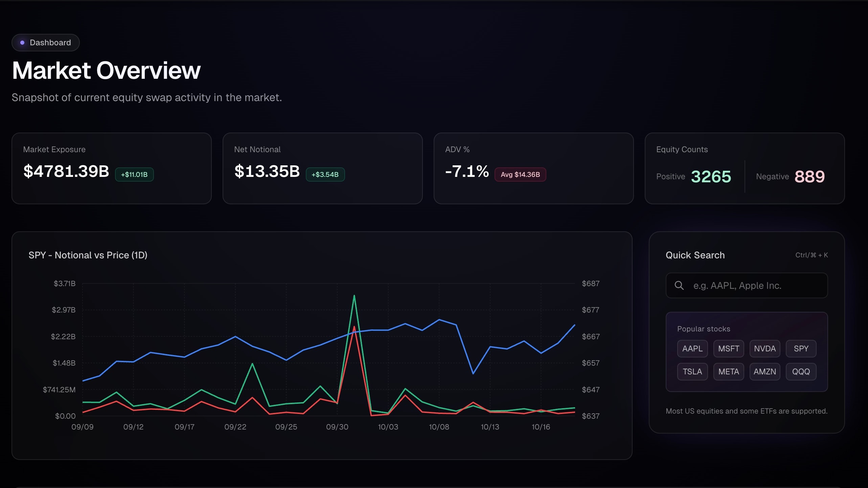The height and width of the screenshot is (488, 868).
Task: Select the AAPL popular stock shortcut
Action: (x=692, y=348)
